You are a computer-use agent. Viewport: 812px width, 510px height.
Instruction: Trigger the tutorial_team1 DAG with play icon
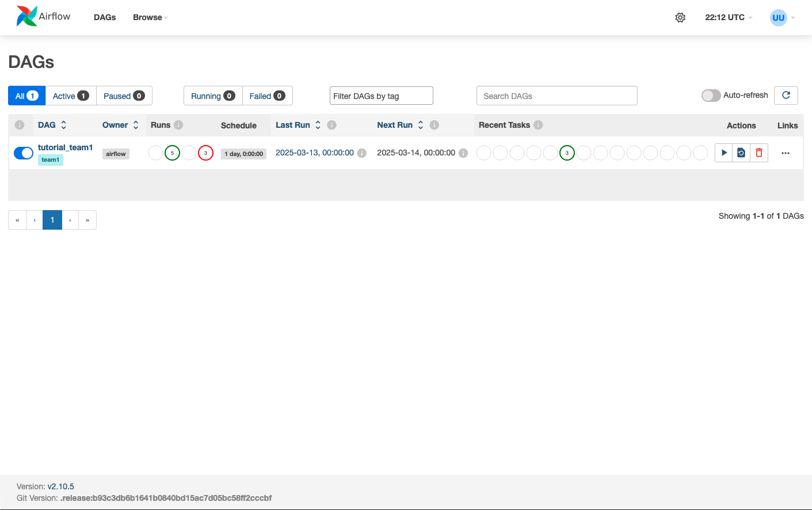724,153
